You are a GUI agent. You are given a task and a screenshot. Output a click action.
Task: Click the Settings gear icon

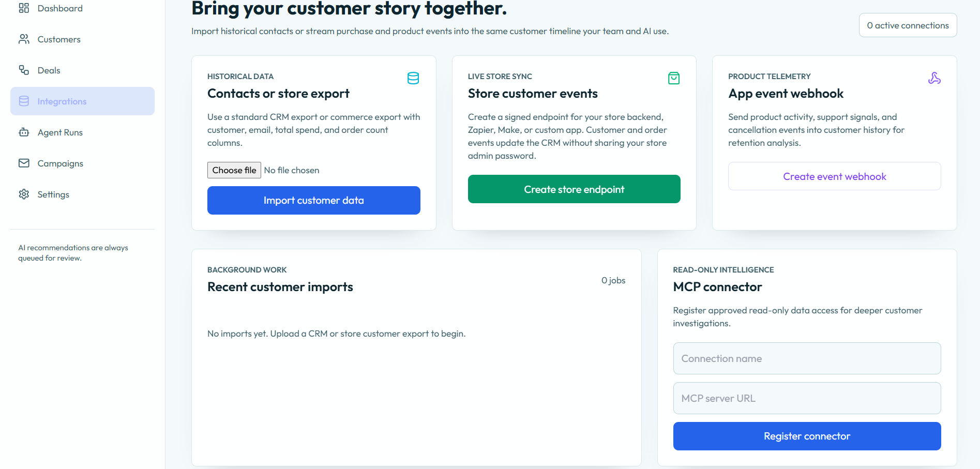[x=24, y=194]
